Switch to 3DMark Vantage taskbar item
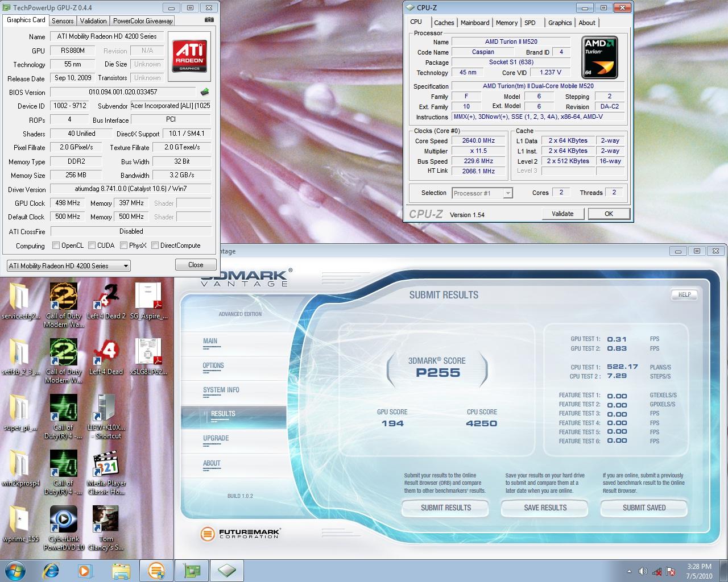The height and width of the screenshot is (582, 728). (156, 570)
